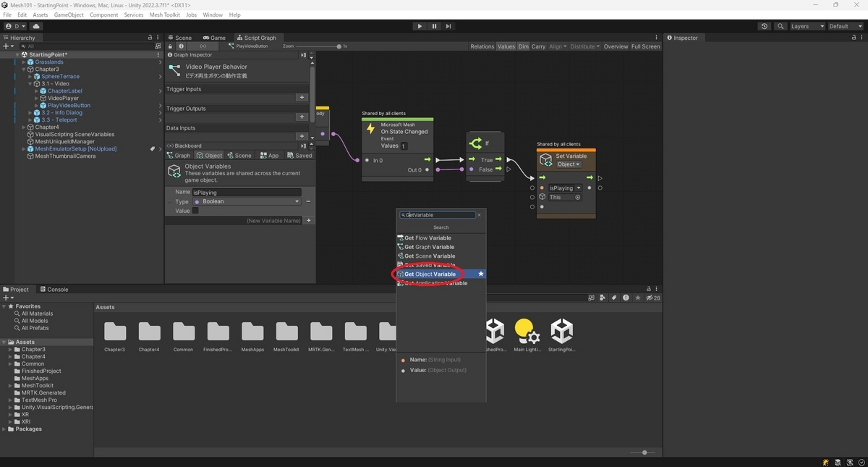Image resolution: width=868 pixels, height=467 pixels.
Task: Click the isPlaying variable Name field
Action: click(246, 193)
